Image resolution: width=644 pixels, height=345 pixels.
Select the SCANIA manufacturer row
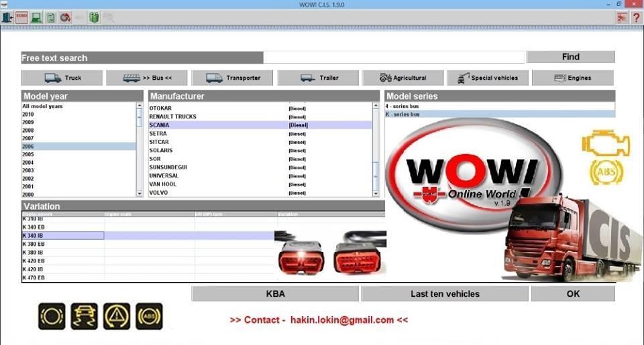(260, 125)
